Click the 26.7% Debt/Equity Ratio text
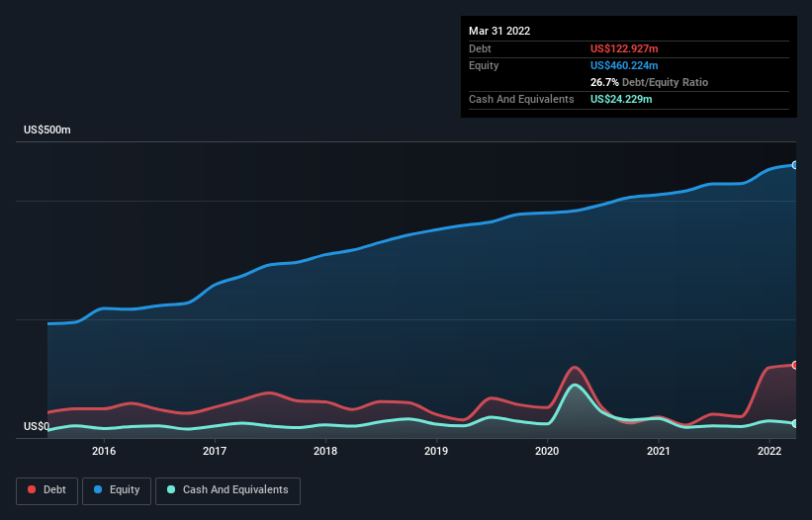Screen dimensions: 812x520 point(649,82)
